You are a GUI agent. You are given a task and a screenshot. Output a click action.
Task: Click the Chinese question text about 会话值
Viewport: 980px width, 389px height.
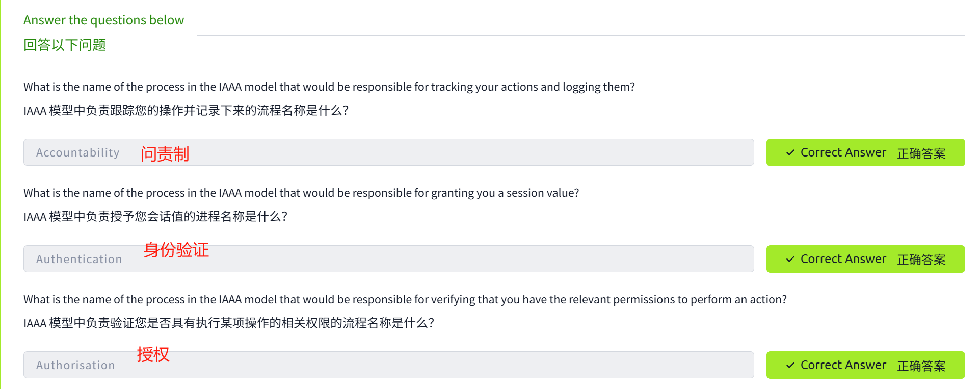[x=155, y=217]
